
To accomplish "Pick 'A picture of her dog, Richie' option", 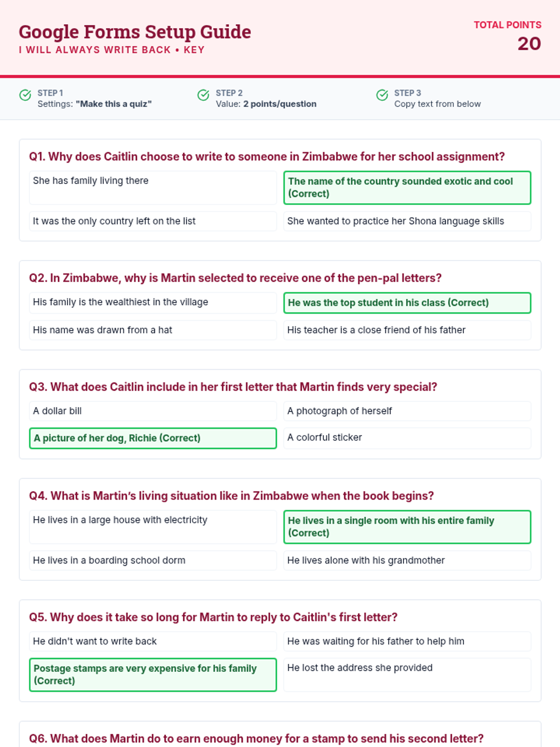I will coord(153,438).
